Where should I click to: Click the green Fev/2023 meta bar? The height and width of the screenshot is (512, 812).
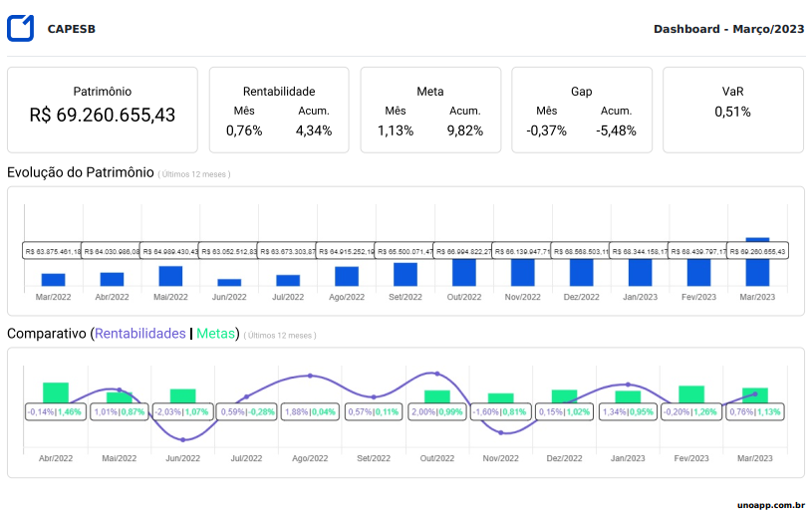tap(691, 394)
